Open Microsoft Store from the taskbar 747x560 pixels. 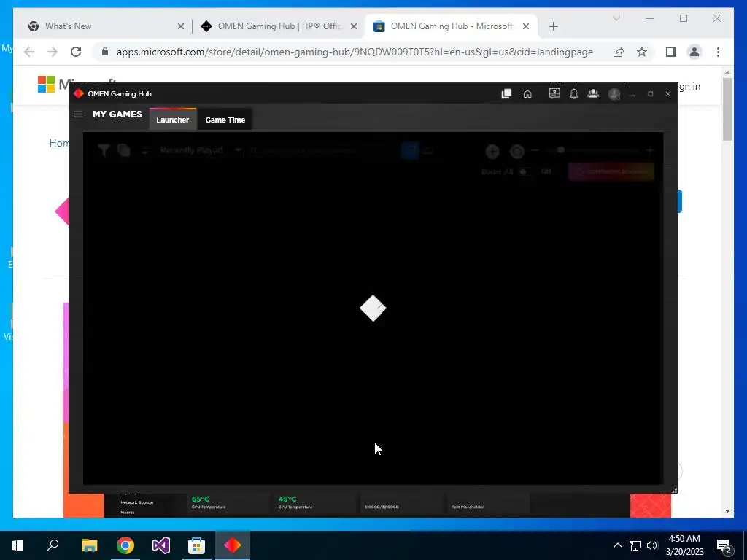(x=196, y=545)
